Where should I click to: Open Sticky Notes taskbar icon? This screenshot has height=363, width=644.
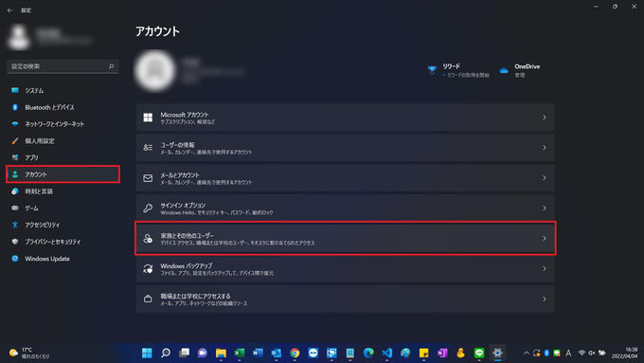pos(424,353)
